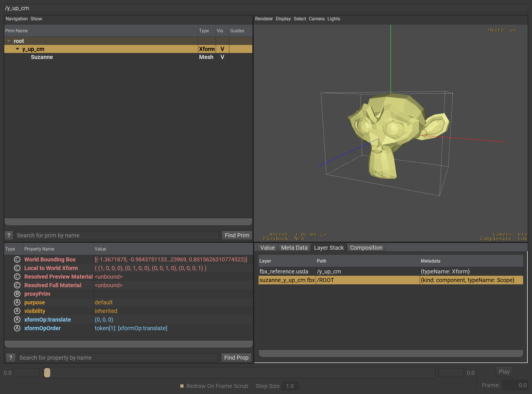Click the attribute icon beside xformOp:translate

pyautogui.click(x=17, y=320)
